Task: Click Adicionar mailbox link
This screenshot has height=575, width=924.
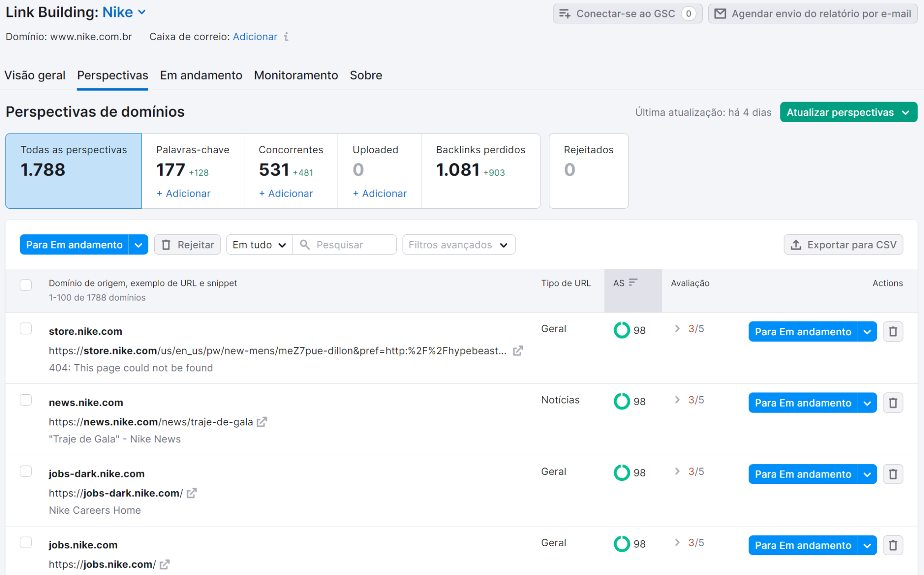Action: [255, 37]
